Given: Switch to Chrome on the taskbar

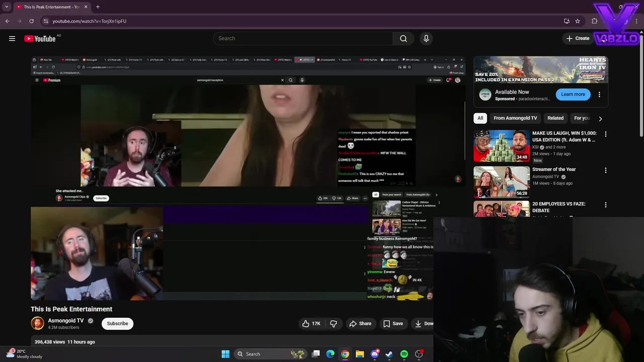Looking at the screenshot, I should pyautogui.click(x=345, y=354).
